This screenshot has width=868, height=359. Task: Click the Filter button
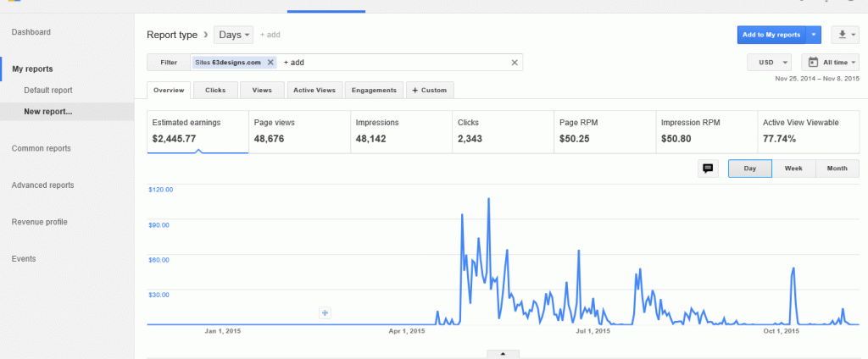click(169, 63)
